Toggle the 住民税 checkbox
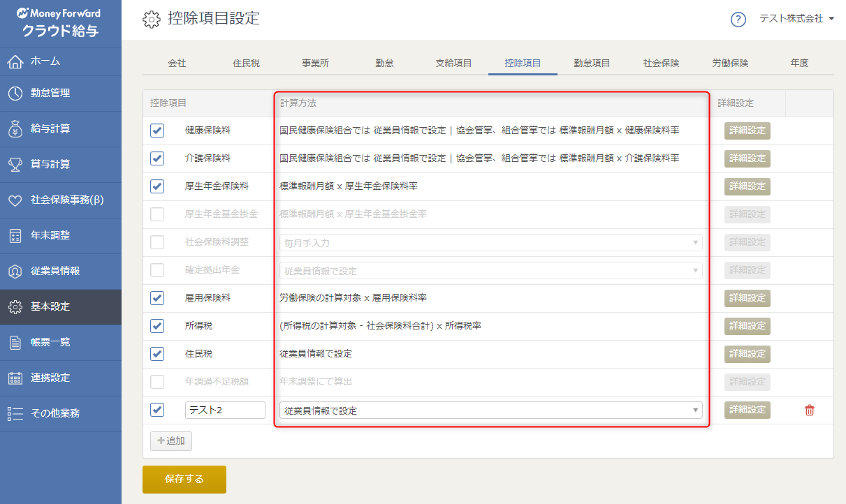Image resolution: width=846 pixels, height=504 pixels. (157, 354)
